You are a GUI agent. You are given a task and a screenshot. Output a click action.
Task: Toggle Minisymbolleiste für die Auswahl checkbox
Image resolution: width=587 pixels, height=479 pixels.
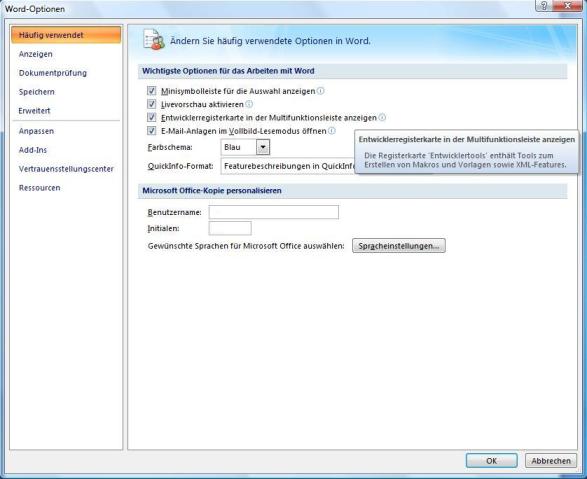pos(152,91)
